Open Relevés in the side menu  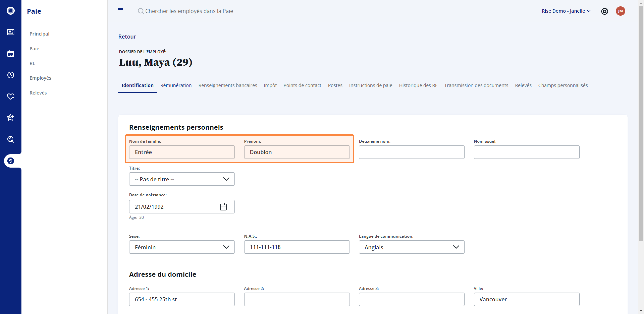pyautogui.click(x=38, y=93)
